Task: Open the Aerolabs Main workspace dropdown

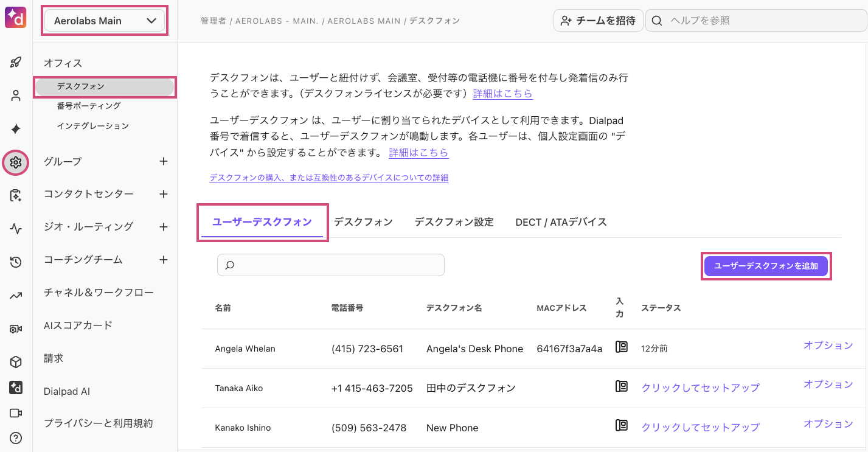Action: click(104, 20)
